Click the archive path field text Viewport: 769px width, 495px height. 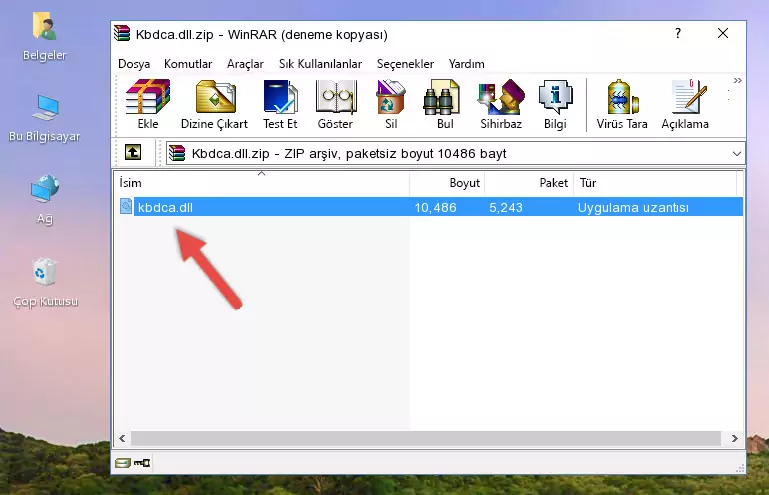(349, 154)
